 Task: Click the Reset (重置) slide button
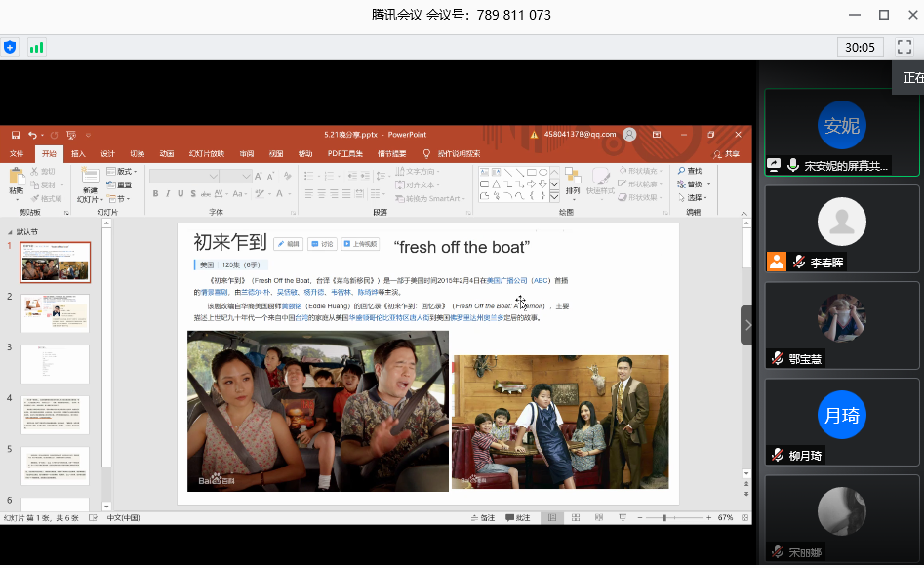[x=119, y=185]
